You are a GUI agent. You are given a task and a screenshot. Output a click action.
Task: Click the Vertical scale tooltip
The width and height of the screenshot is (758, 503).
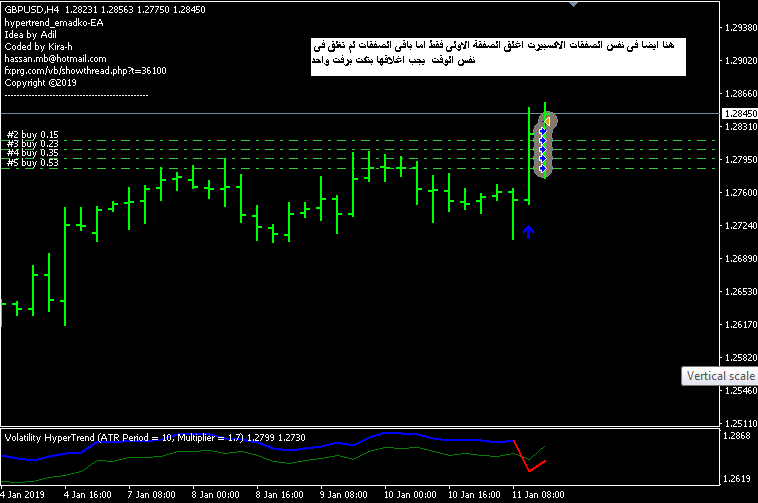point(718,377)
